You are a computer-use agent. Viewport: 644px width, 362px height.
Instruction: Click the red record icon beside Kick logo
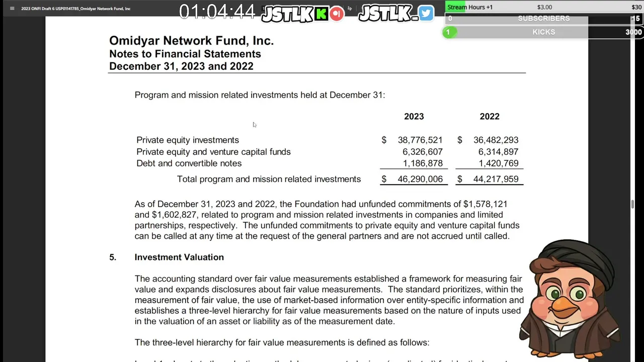[337, 14]
